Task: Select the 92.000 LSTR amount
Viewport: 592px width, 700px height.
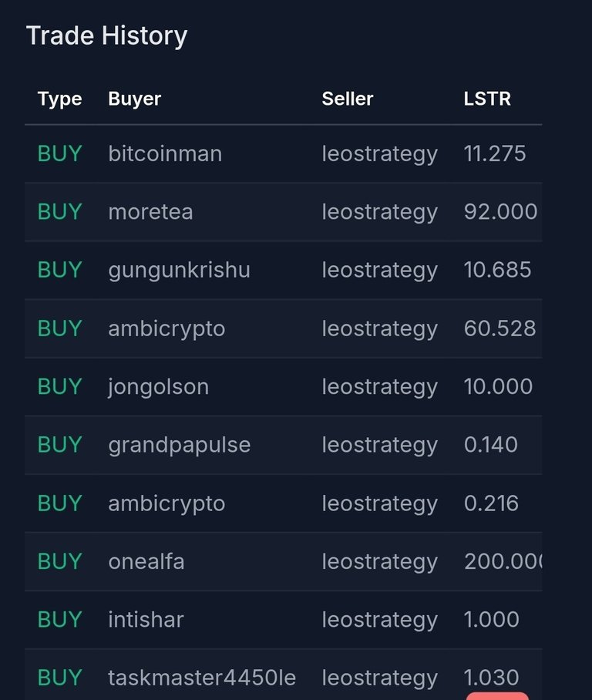Action: click(x=500, y=211)
